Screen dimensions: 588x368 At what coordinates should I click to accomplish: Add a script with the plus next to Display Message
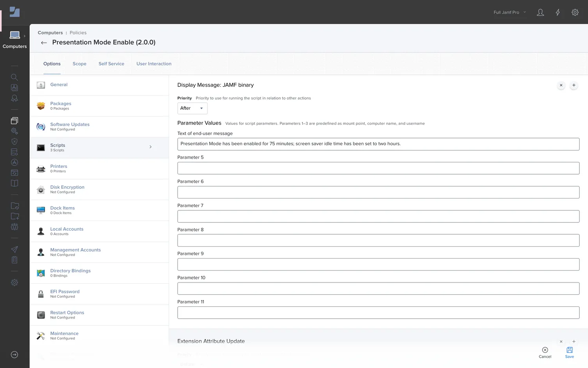(574, 85)
